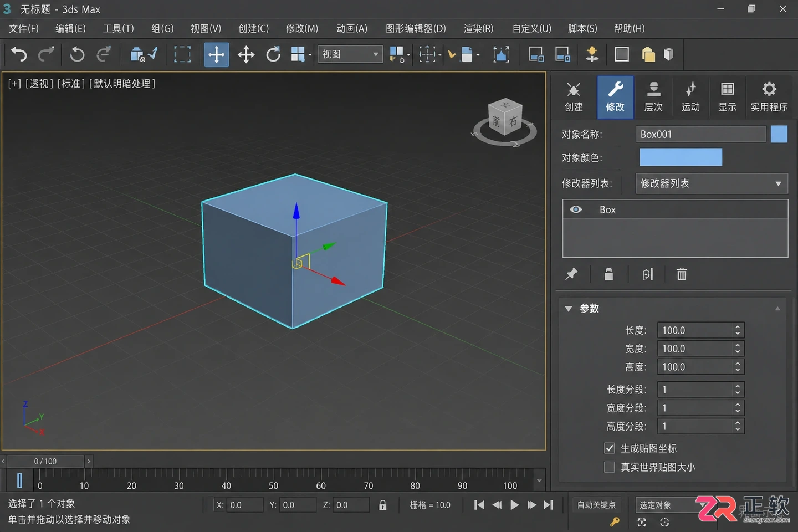Screen dimensions: 798x532
Task: Click the 对象颜色 blue color bar
Action: tap(681, 157)
